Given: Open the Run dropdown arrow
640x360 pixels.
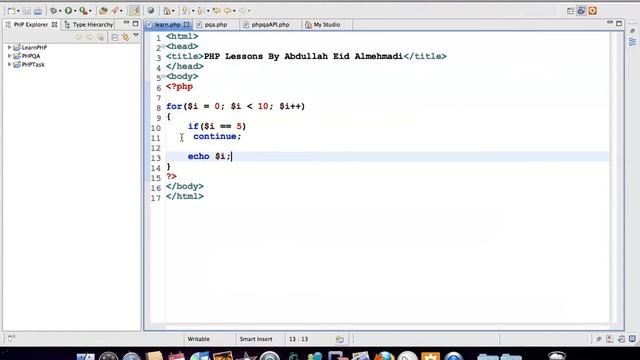Looking at the screenshot, I should click(x=75, y=11).
